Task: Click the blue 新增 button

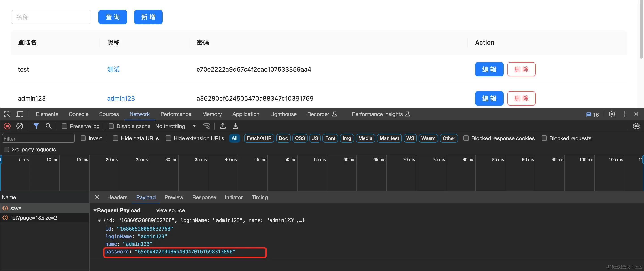Action: 148,17
